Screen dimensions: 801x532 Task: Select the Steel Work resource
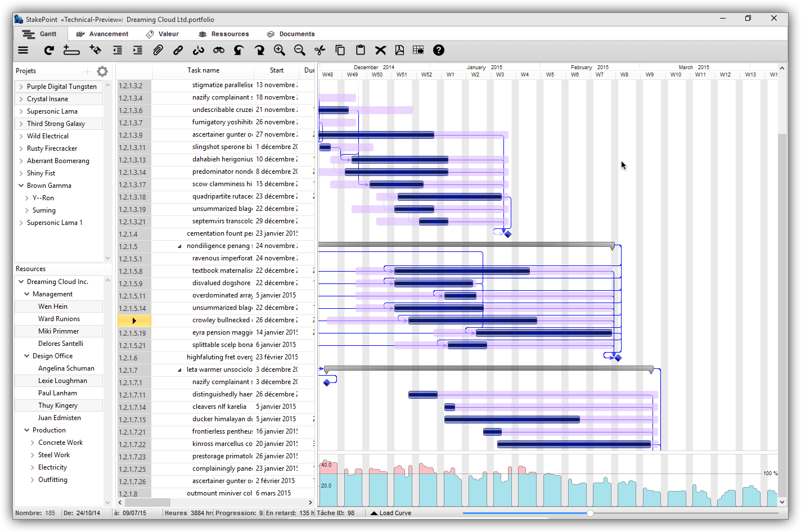click(x=54, y=455)
